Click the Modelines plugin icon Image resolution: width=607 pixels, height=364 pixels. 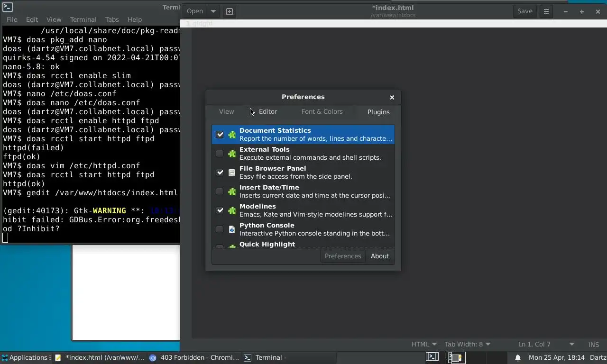(232, 210)
